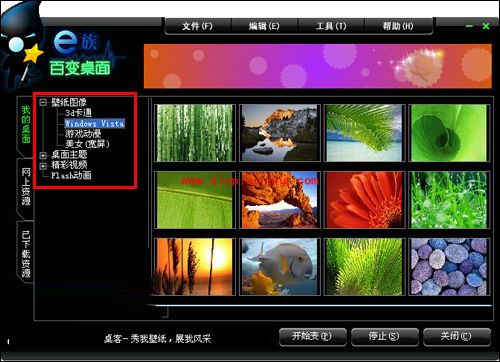Select the Windows Vista category
This screenshot has width=500, height=362.
pyautogui.click(x=95, y=124)
